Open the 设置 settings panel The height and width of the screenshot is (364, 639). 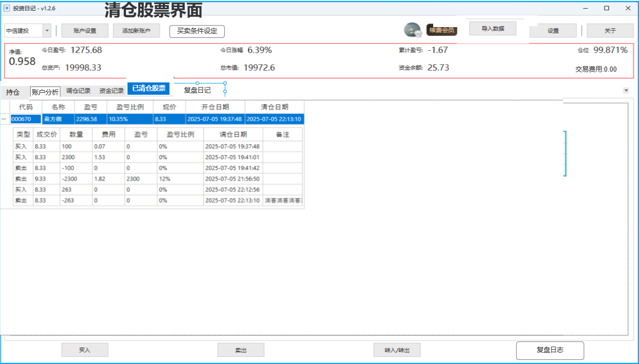(x=553, y=31)
